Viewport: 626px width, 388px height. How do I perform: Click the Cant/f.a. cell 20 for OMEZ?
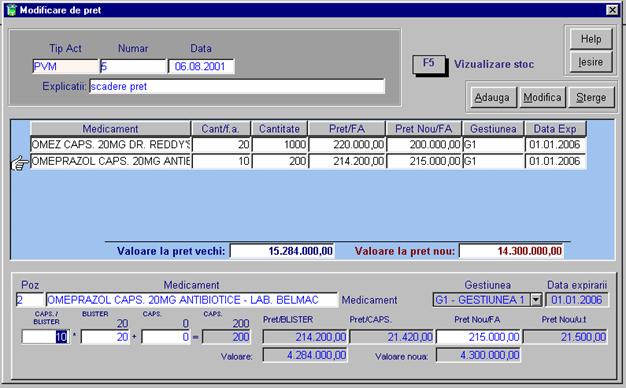pos(221,145)
